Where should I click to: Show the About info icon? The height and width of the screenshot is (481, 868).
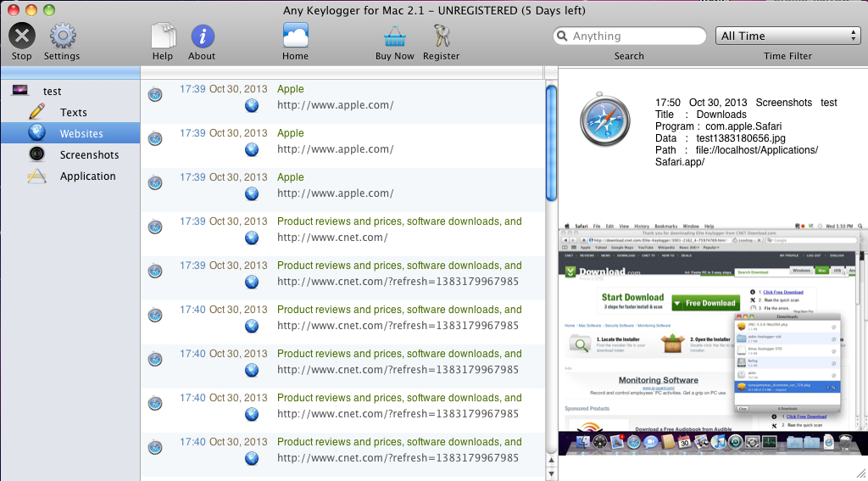point(202,36)
